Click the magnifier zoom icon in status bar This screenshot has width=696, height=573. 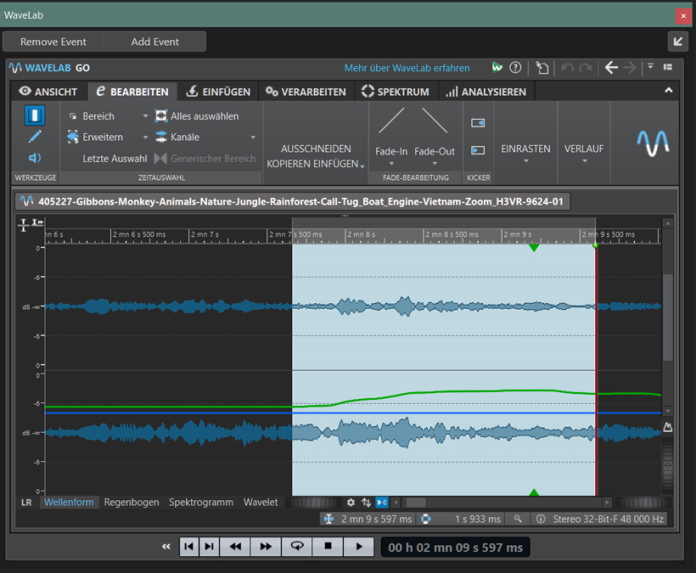518,518
